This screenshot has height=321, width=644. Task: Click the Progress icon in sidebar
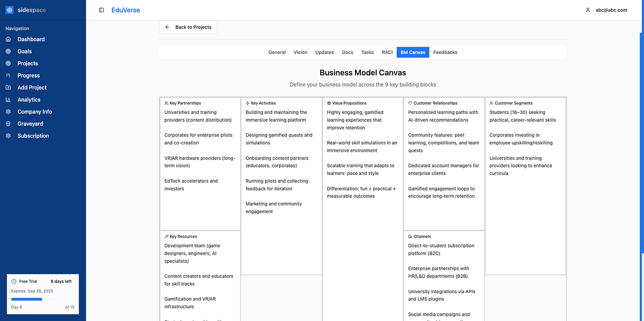[8, 75]
